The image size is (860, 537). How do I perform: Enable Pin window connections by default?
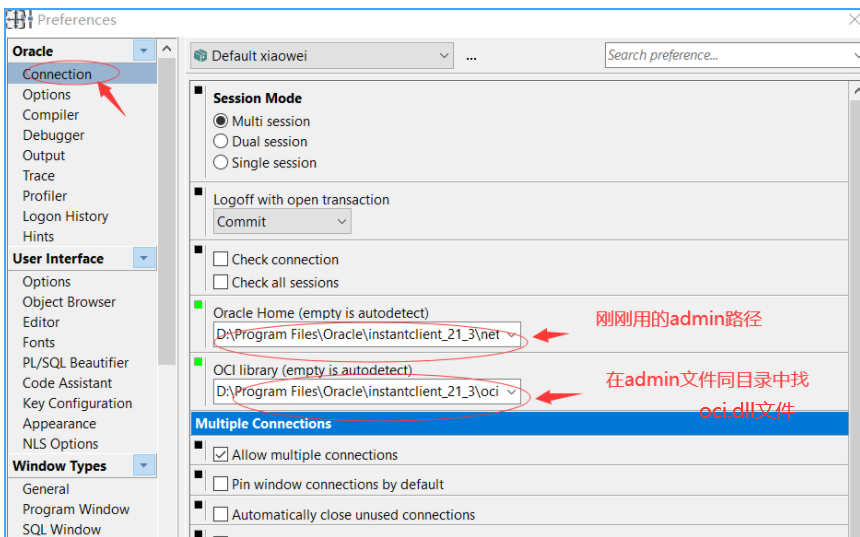point(220,484)
